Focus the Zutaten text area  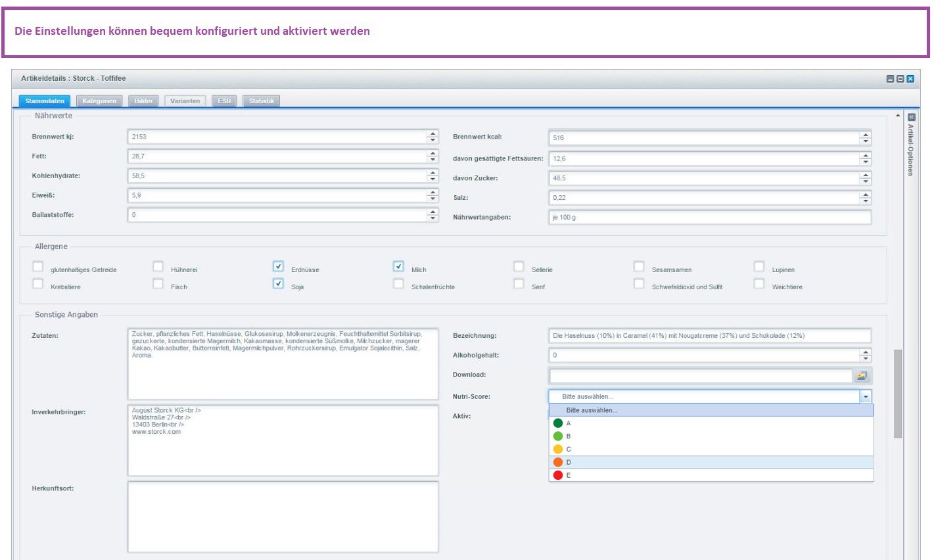click(x=283, y=363)
